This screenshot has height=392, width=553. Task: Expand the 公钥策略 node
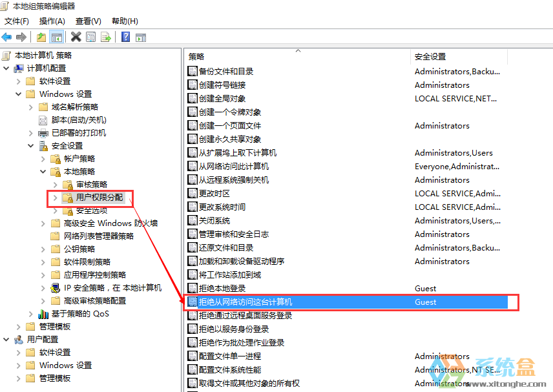(x=43, y=249)
